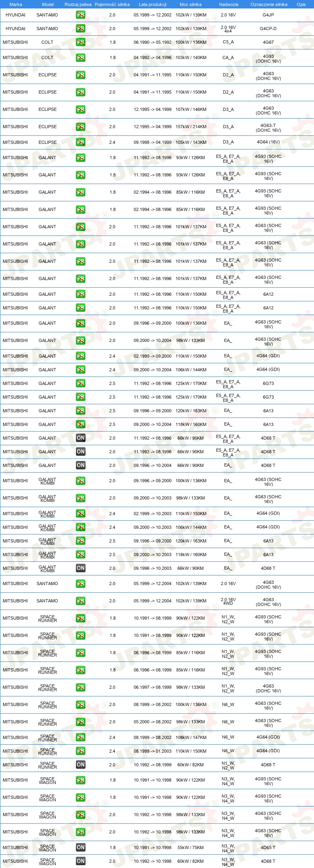Click petrol icon in Eclipse 107kW / 146KM row
Screen dimensions: 314x868
coord(80,109)
